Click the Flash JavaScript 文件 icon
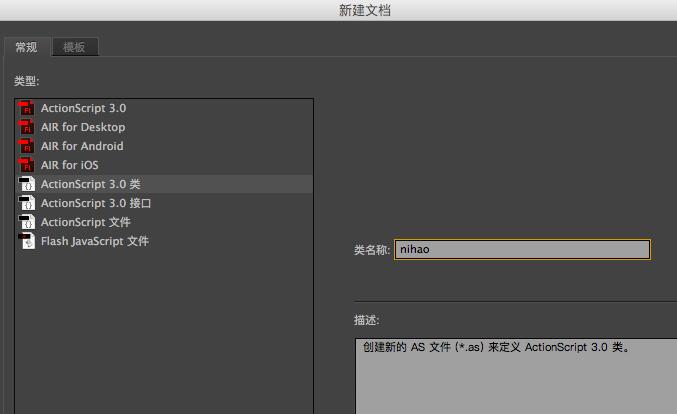This screenshot has height=414, width=677. (26, 241)
